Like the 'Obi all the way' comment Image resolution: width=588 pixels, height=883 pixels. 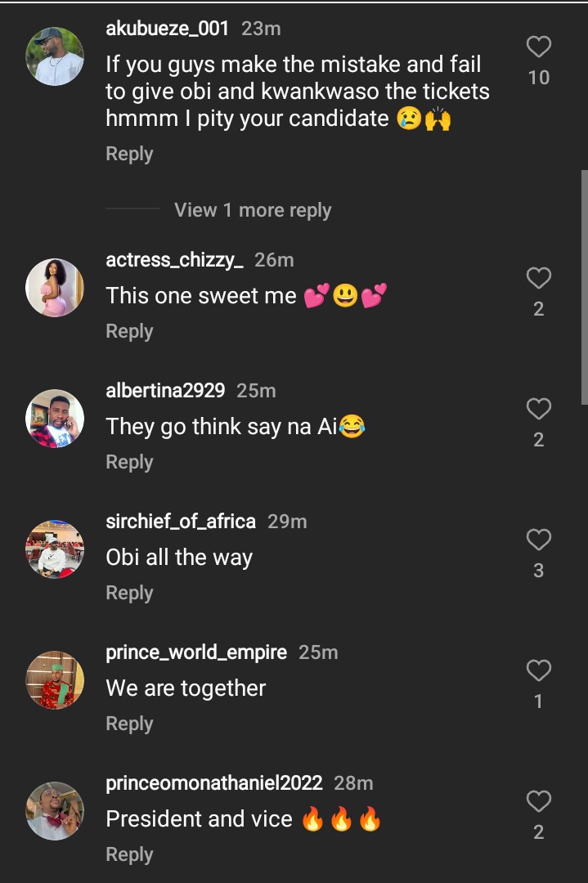point(538,540)
